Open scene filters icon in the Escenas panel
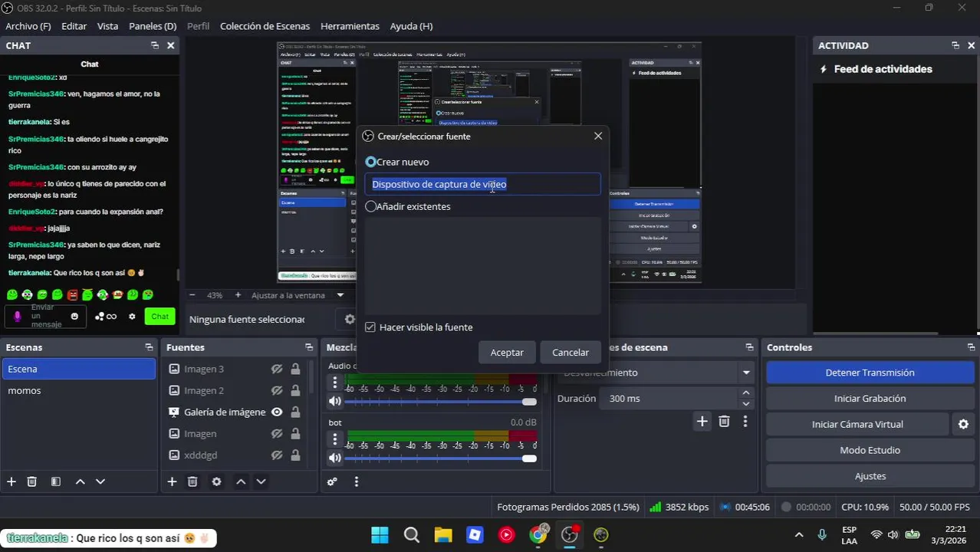The width and height of the screenshot is (980, 552). [x=55, y=481]
